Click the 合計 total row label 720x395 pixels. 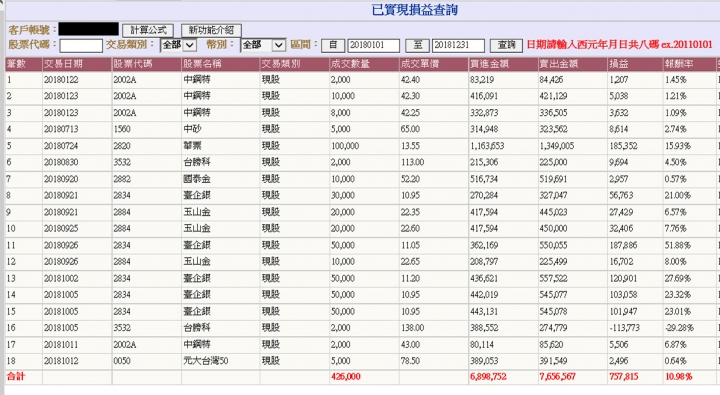point(16,377)
